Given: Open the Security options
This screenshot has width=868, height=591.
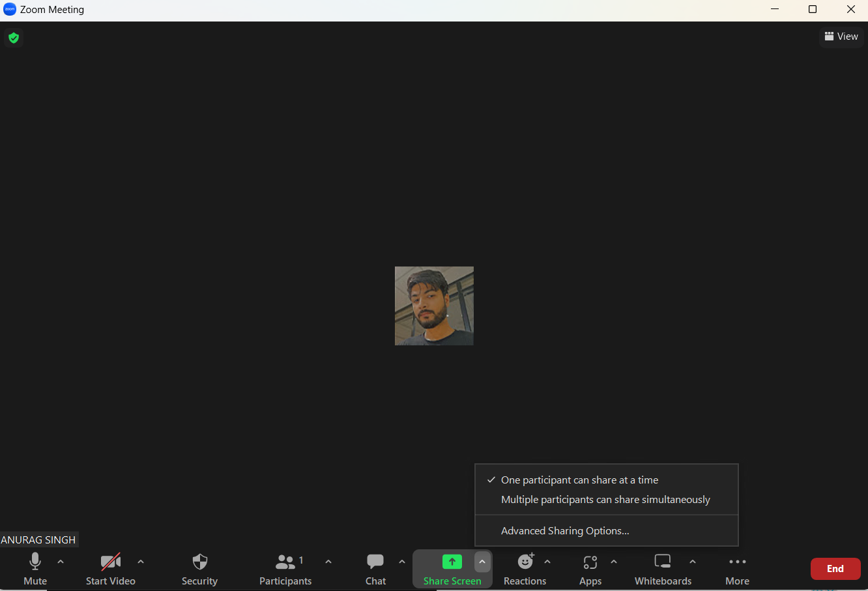Looking at the screenshot, I should (199, 568).
